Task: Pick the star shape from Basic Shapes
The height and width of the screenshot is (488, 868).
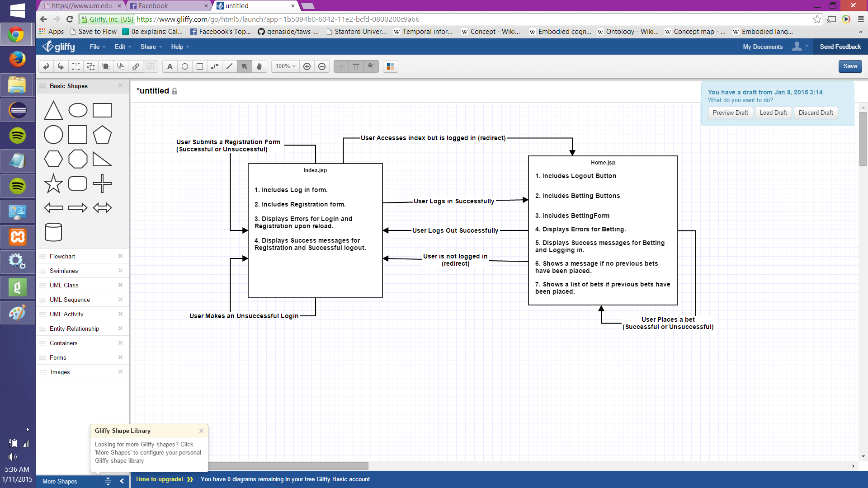Action: 53,183
